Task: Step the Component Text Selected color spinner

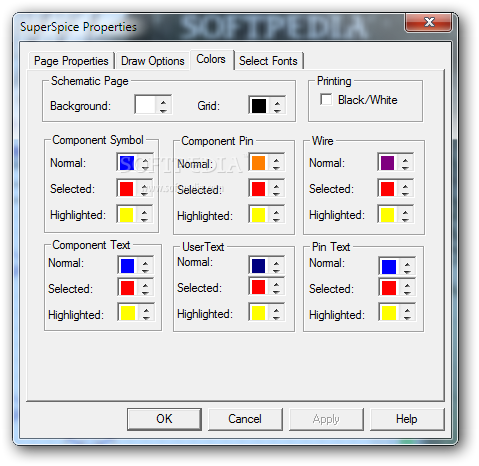Action: (145, 288)
